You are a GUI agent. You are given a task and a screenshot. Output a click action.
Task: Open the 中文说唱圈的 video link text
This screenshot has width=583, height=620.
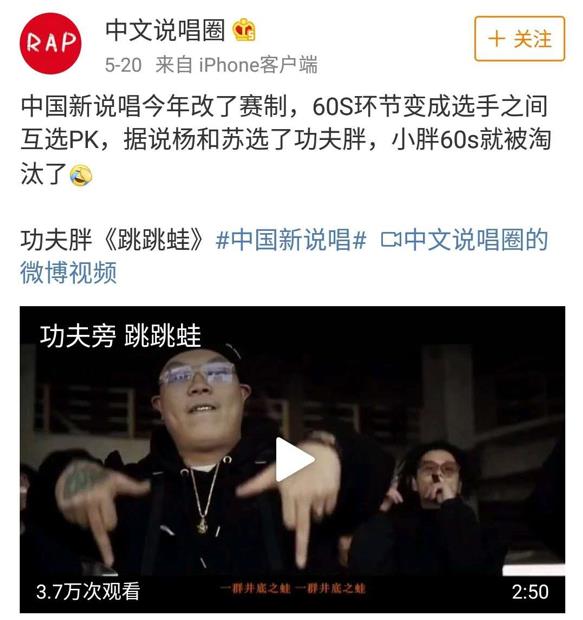pos(476,240)
